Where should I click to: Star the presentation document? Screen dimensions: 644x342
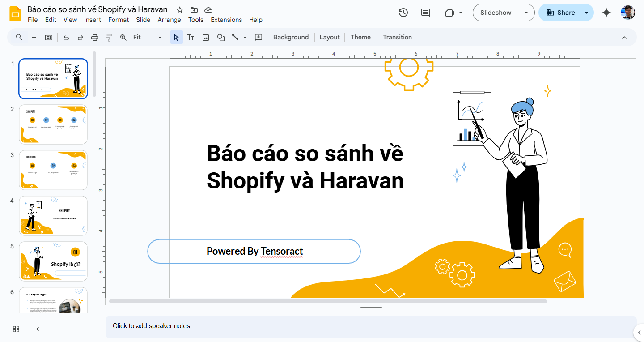(x=180, y=10)
